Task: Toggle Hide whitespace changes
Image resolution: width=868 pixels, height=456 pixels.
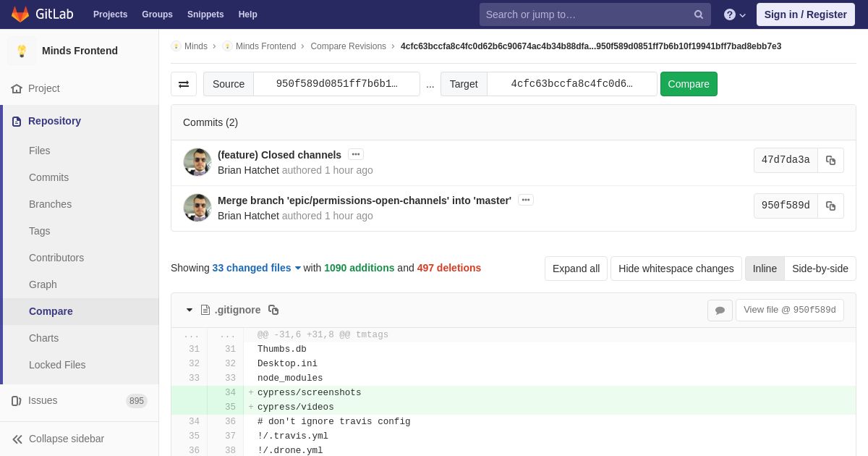Action: point(676,269)
